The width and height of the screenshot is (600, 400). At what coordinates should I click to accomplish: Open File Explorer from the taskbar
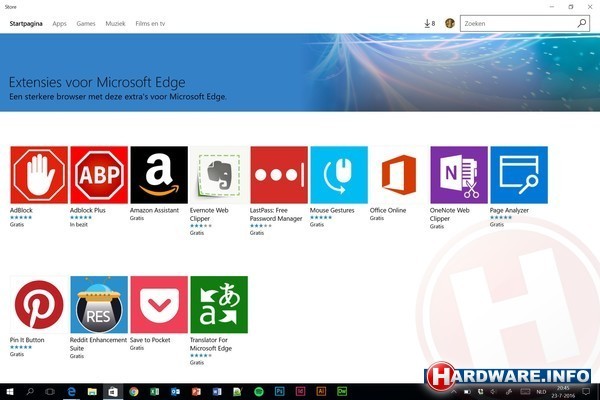92,392
